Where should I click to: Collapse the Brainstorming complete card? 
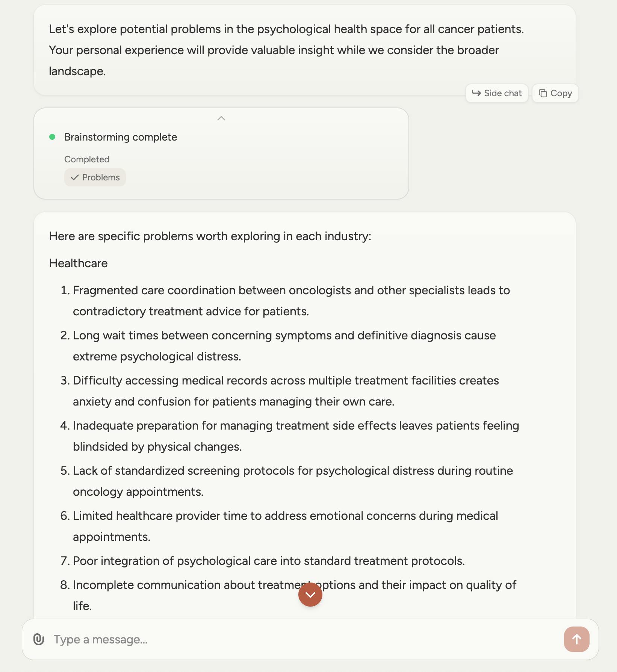[221, 118]
